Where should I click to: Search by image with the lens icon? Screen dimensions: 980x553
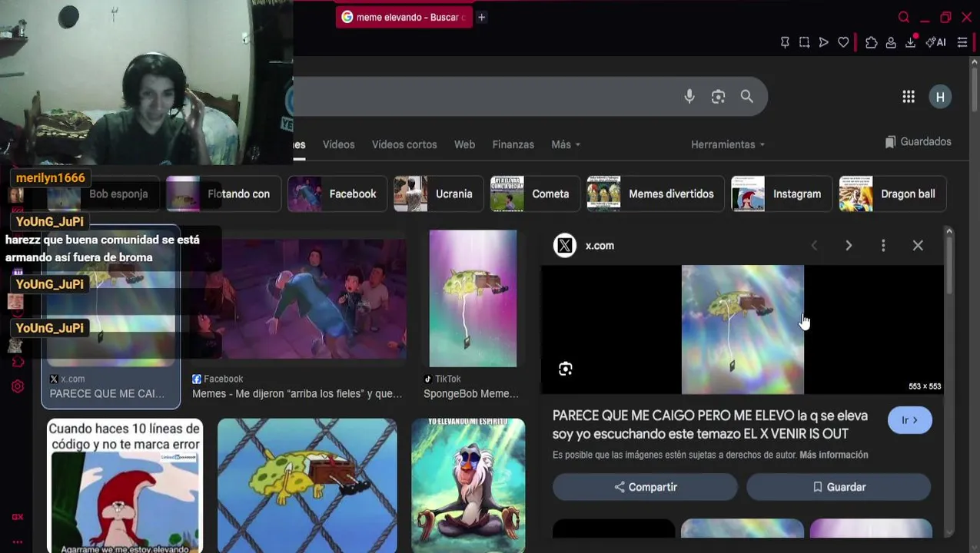718,96
